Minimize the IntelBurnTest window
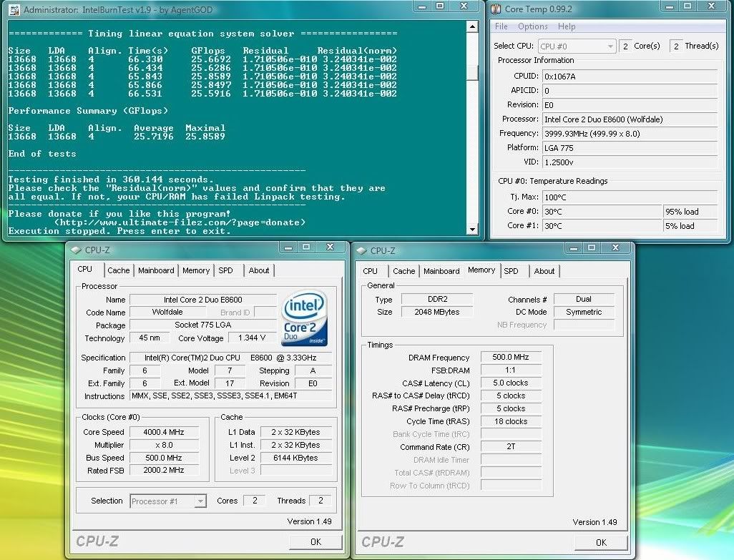Image resolution: width=734 pixels, height=560 pixels. (x=422, y=6)
